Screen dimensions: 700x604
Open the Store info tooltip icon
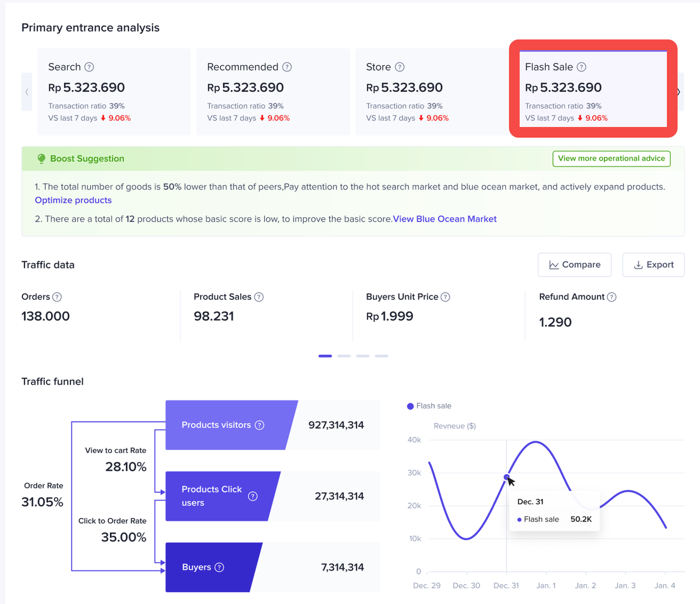pos(400,67)
